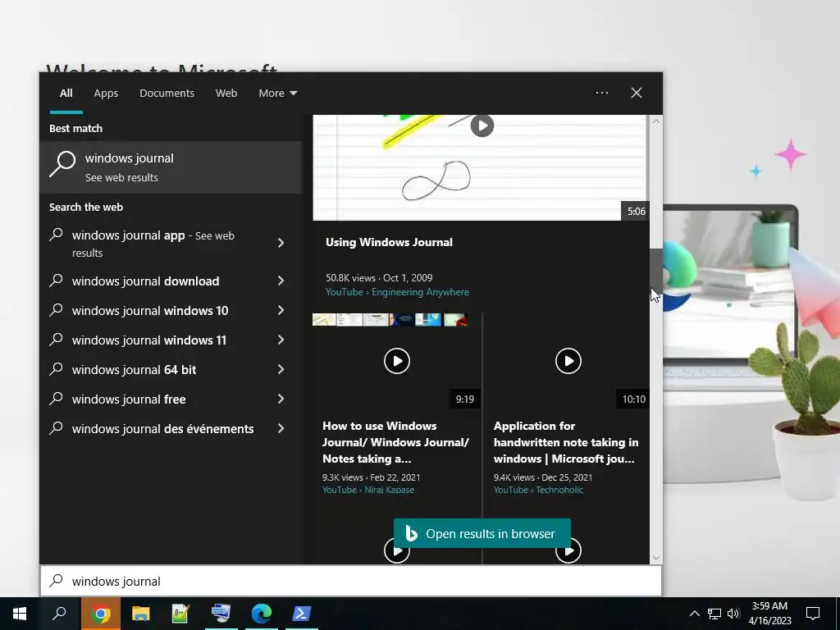Play the 'Using Windows Journal' video
The height and width of the screenshot is (630, 840).
tap(482, 126)
